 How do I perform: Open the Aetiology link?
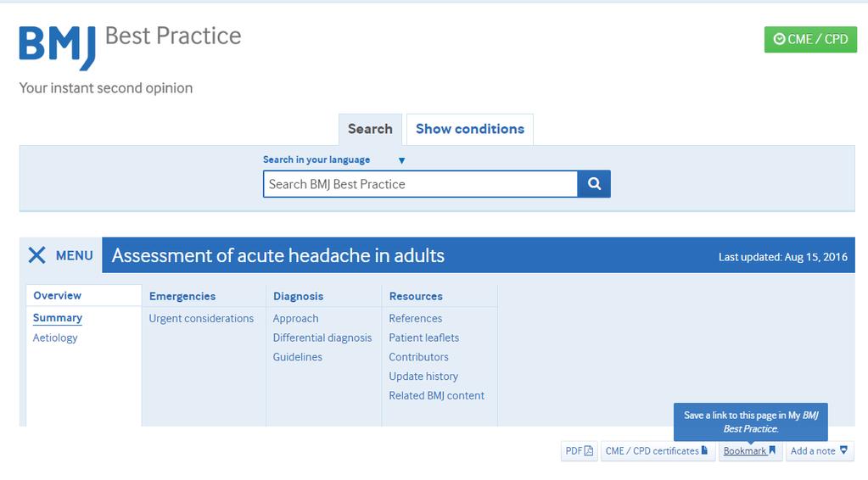(55, 338)
